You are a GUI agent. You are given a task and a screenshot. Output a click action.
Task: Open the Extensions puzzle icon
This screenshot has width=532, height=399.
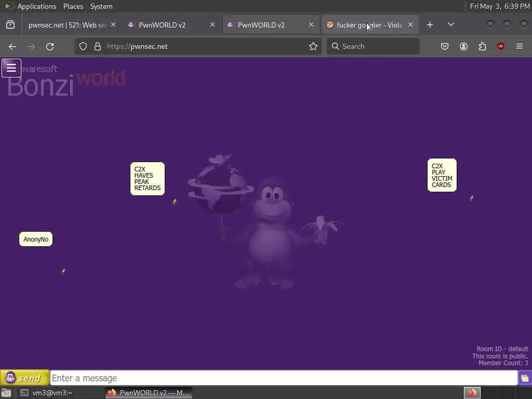coord(482,46)
